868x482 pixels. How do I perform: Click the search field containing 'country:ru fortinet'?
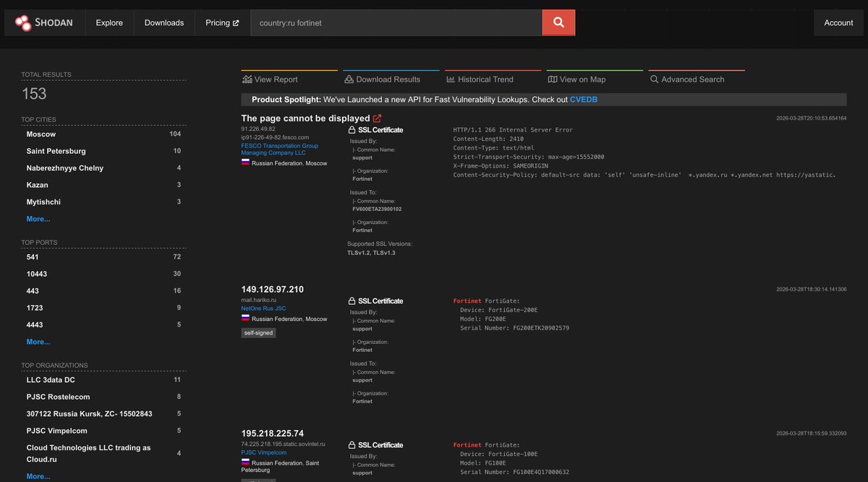[x=396, y=22]
